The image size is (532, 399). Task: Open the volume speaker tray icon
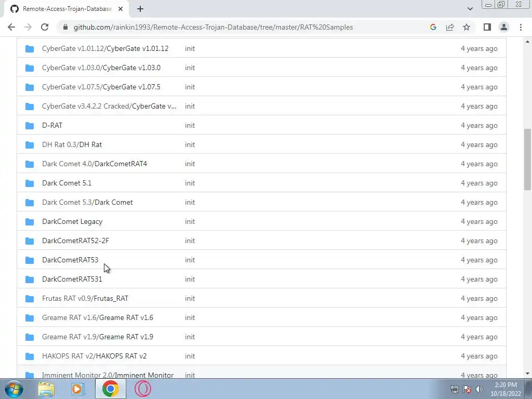pos(479,389)
